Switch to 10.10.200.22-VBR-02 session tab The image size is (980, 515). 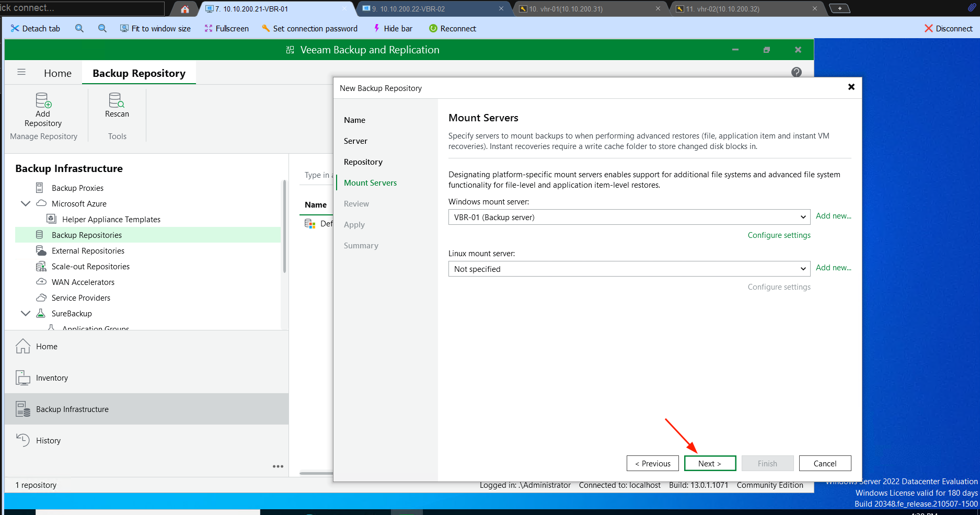coord(434,9)
